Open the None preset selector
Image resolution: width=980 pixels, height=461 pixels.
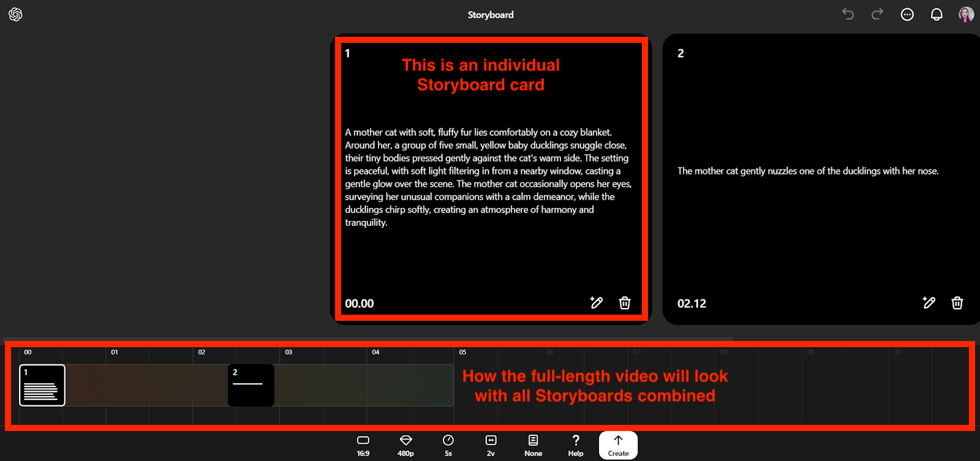coord(533,445)
